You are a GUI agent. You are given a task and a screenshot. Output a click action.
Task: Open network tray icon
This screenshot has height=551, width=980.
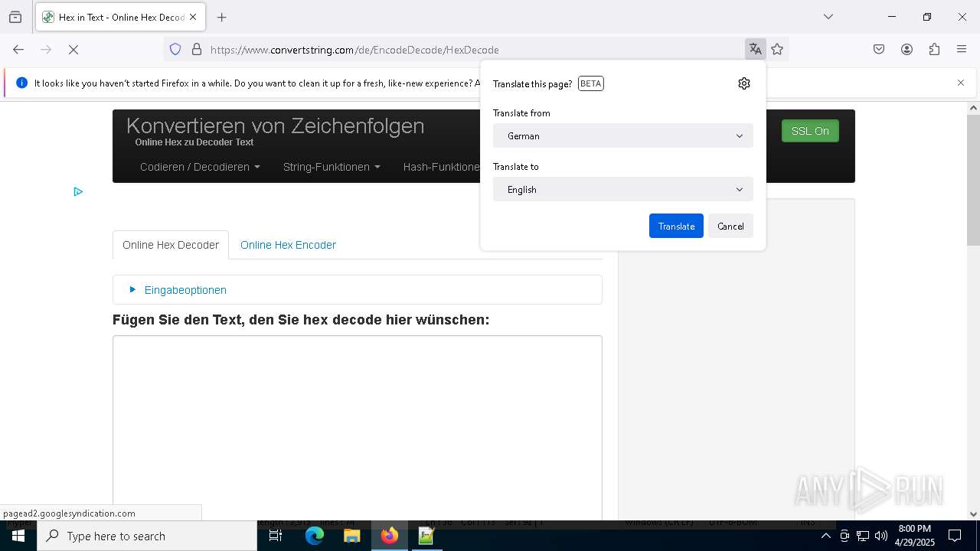863,536
